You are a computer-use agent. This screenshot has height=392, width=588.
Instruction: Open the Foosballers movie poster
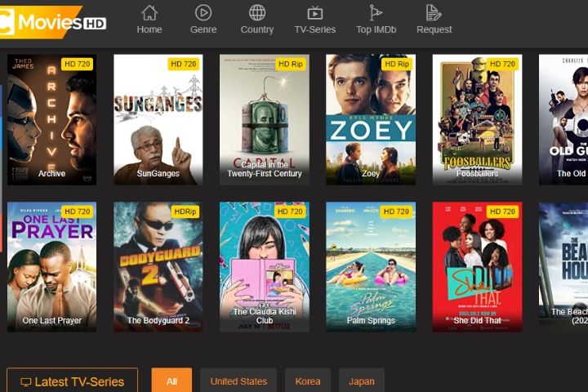(478, 120)
